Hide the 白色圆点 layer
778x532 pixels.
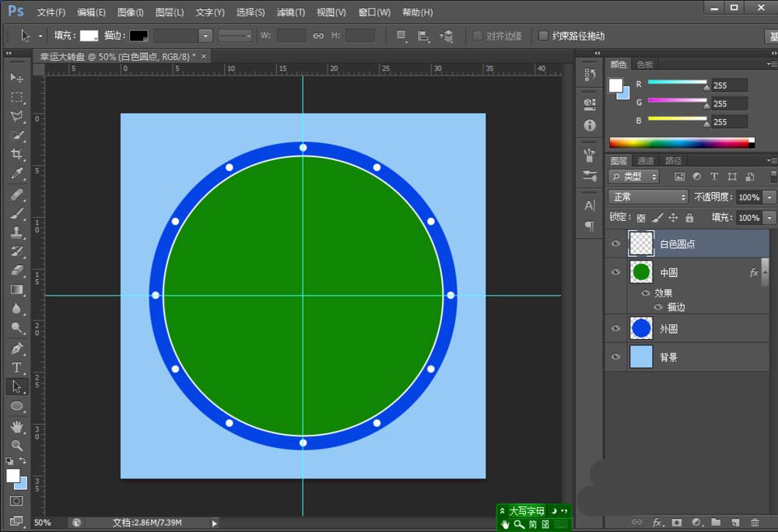tap(616, 243)
